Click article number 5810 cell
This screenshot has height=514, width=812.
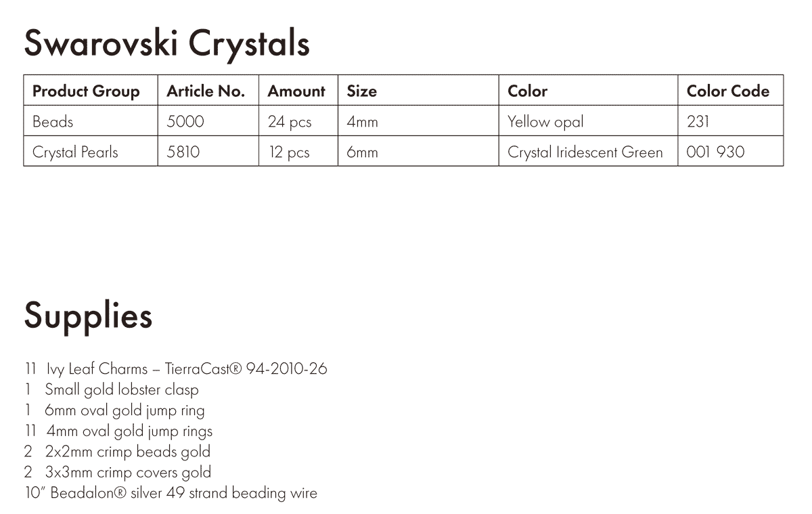coord(208,151)
